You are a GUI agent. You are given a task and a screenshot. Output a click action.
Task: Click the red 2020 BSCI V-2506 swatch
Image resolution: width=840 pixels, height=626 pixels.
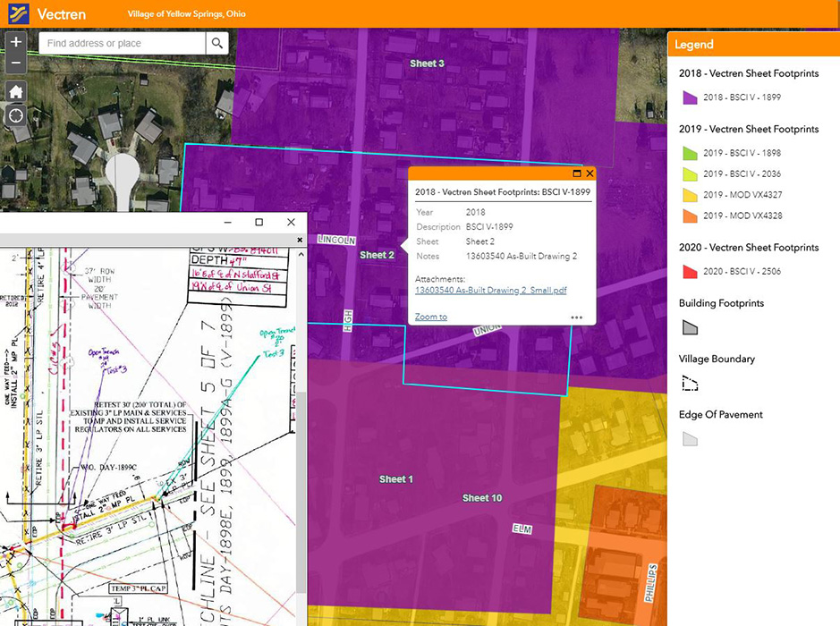(689, 271)
